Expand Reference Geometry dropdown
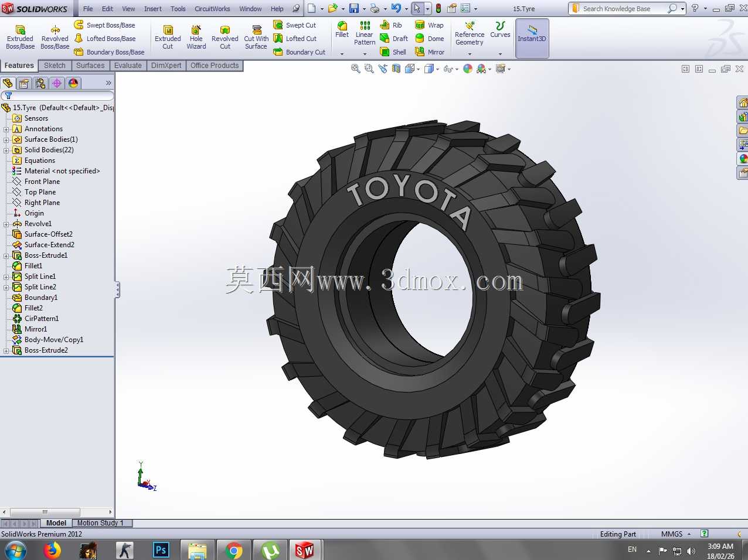The image size is (748, 560). tap(470, 53)
